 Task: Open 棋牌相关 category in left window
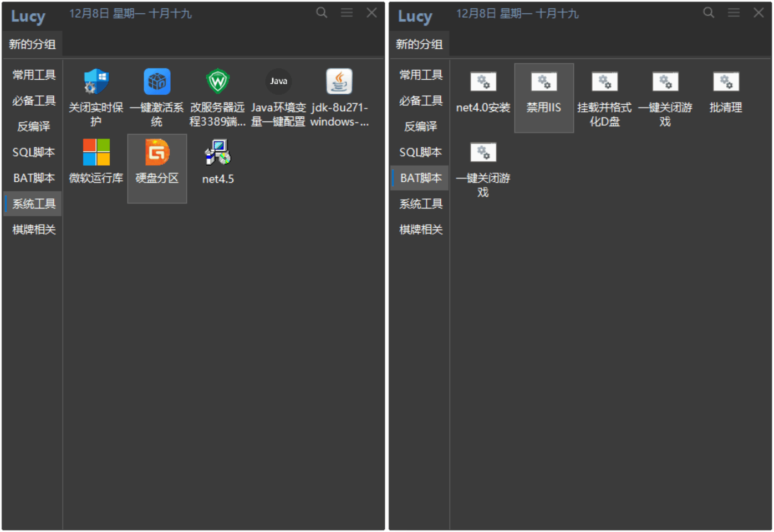tap(34, 229)
